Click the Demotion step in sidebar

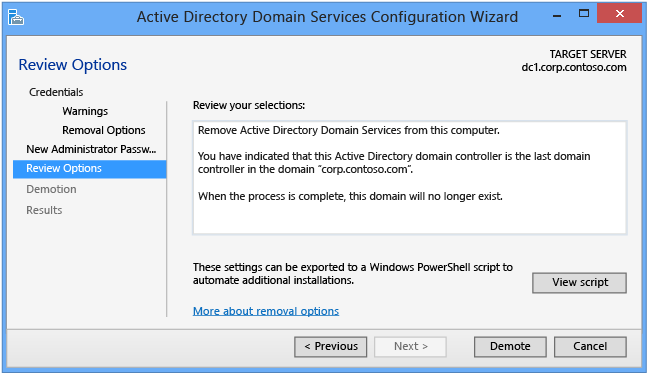coord(51,189)
